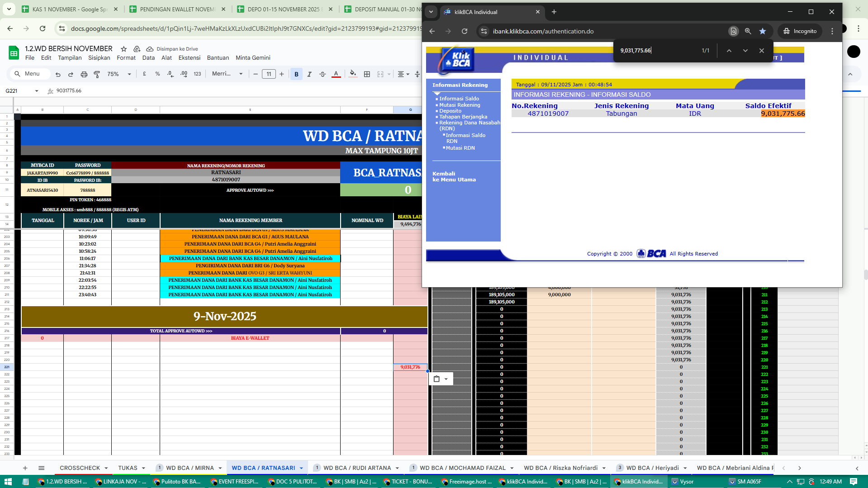Open the zoom magnifier icon in klikBCA address bar
The height and width of the screenshot is (488, 868).
[x=748, y=31]
